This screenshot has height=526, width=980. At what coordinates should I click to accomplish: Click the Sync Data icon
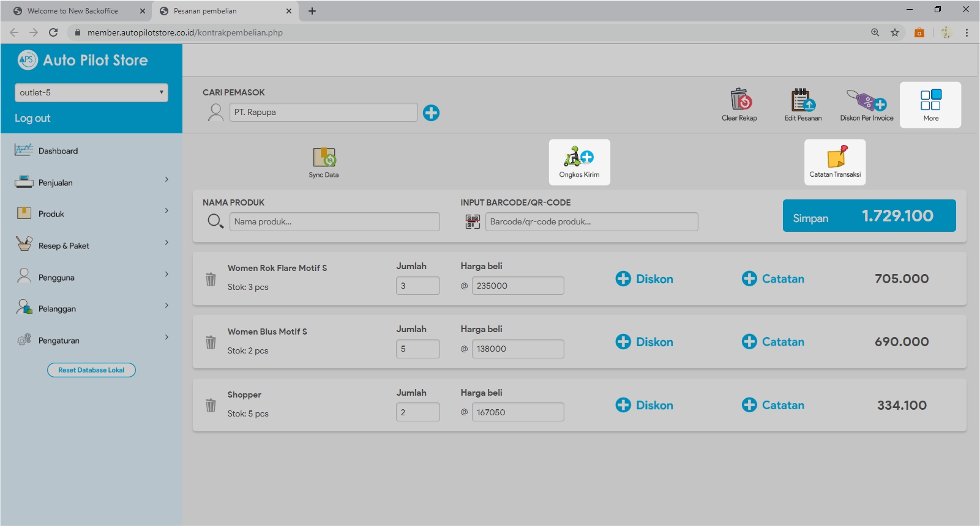(324, 158)
